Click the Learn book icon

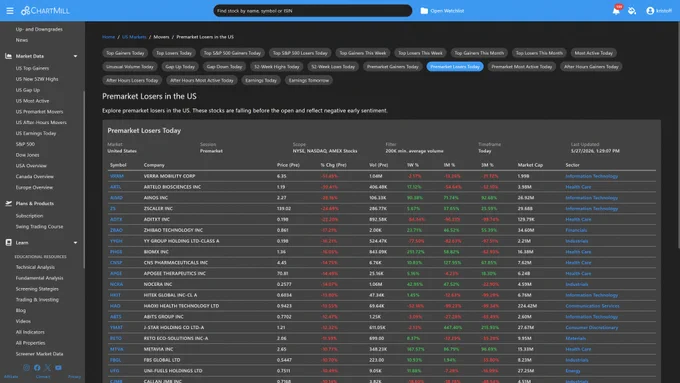coord(8,242)
